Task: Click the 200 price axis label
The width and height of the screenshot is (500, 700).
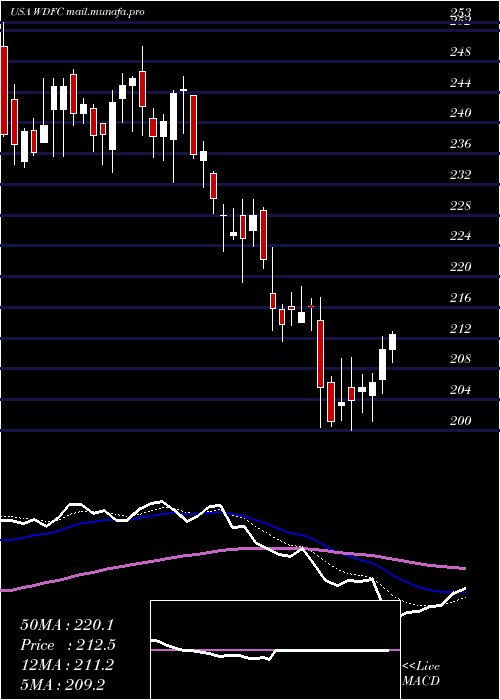Action: coord(461,421)
